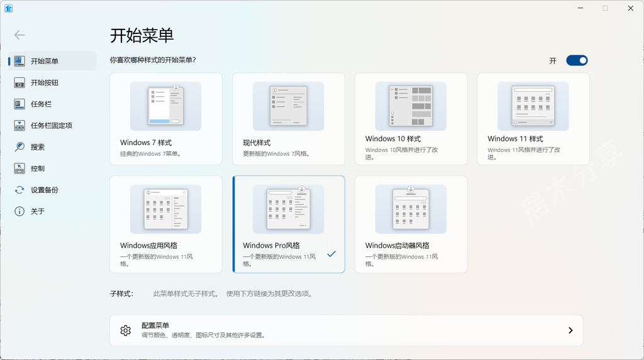Select the Windows 7 样式 card title
644x360 pixels.
coord(146,143)
